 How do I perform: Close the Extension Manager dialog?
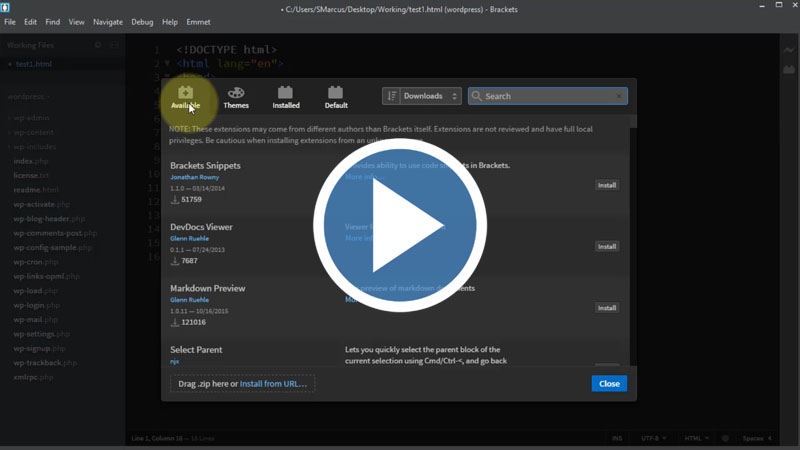pos(609,383)
